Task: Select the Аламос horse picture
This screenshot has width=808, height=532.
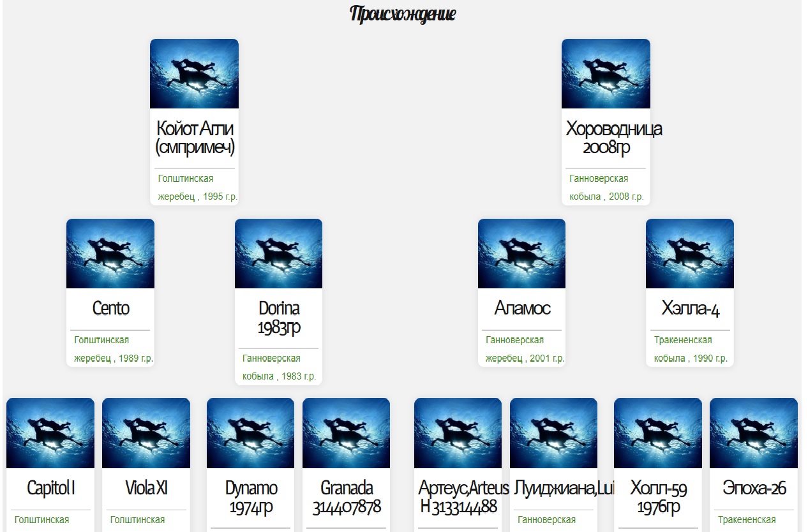Action: click(521, 254)
